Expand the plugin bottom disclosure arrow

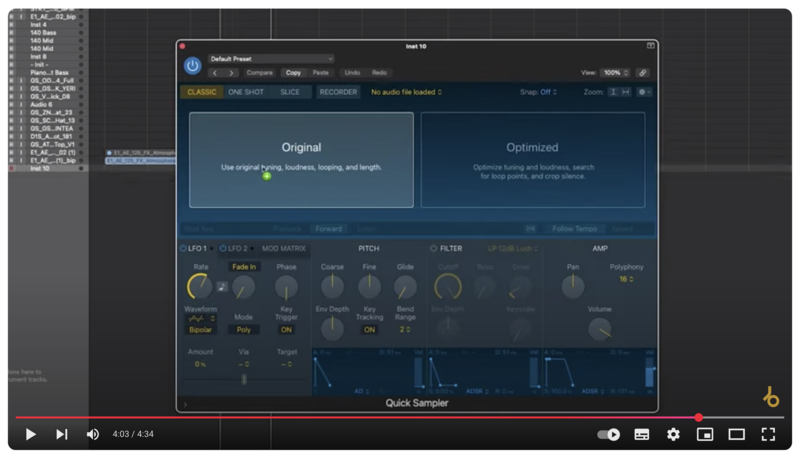click(x=185, y=404)
